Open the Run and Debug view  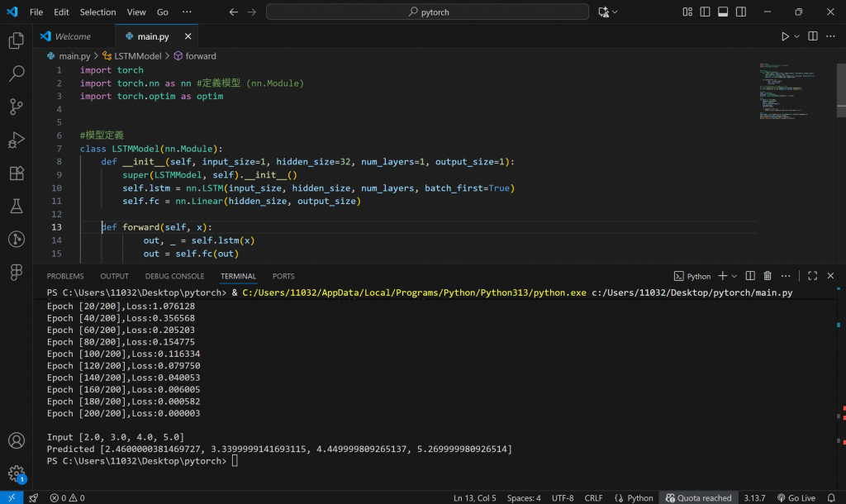(16, 140)
